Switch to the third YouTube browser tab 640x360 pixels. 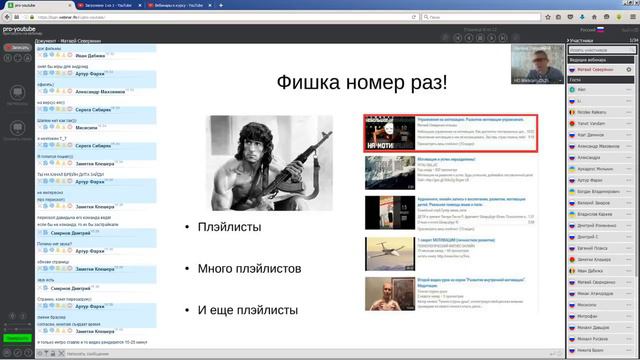pos(180,5)
